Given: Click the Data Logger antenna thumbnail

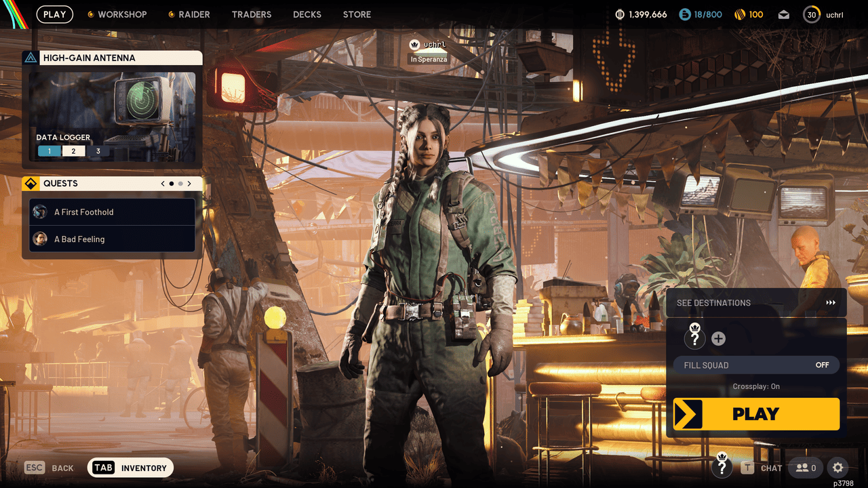Looking at the screenshot, I should click(113, 117).
